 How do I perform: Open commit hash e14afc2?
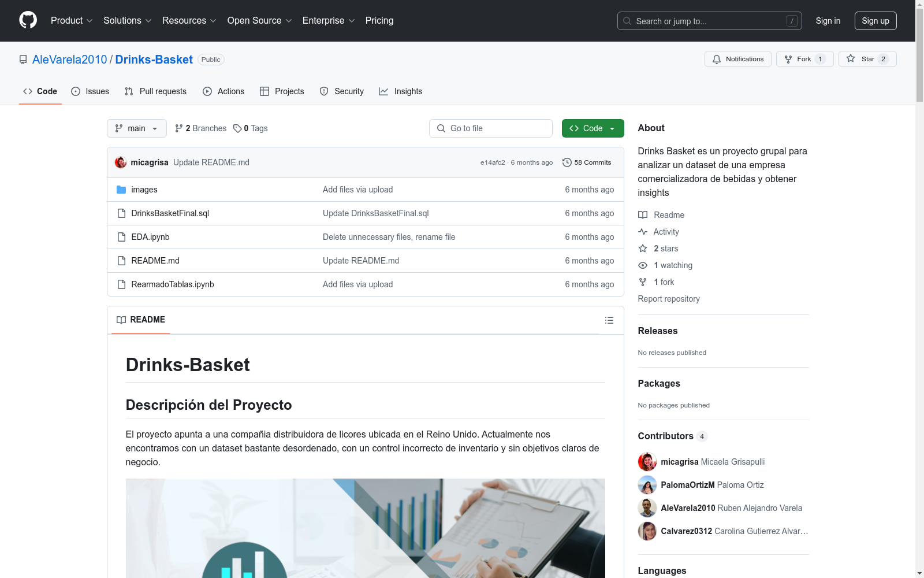tap(493, 162)
